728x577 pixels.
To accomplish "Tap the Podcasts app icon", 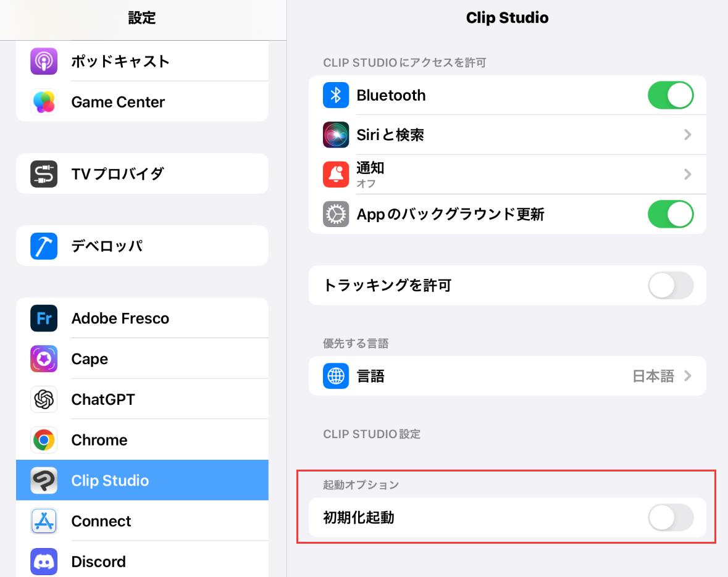I will click(44, 61).
